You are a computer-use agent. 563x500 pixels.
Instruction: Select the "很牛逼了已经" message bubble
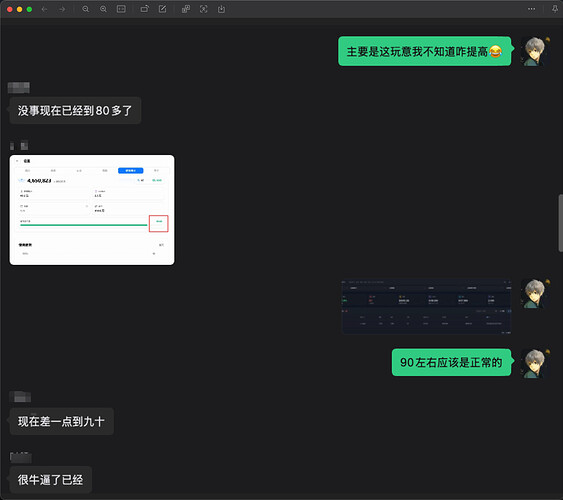(50, 480)
